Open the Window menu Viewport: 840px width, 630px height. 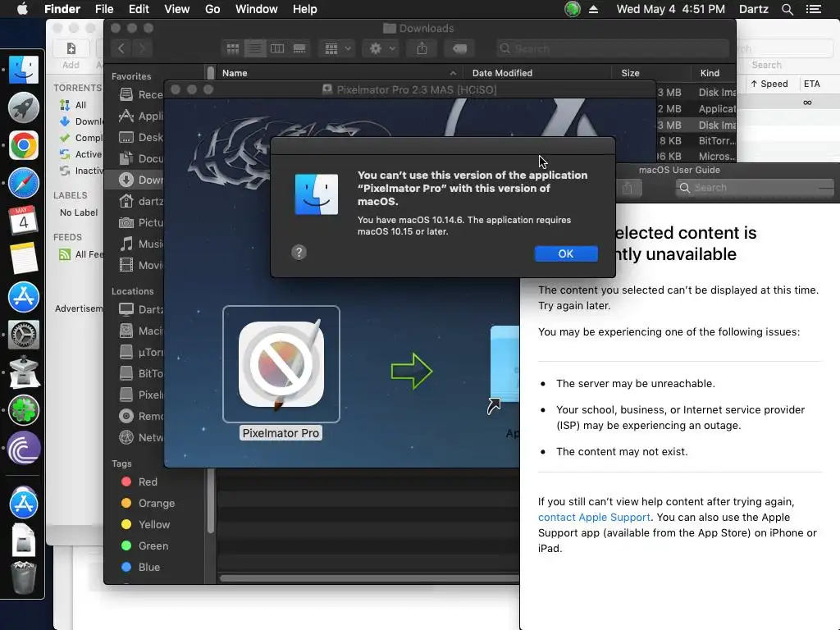(257, 9)
